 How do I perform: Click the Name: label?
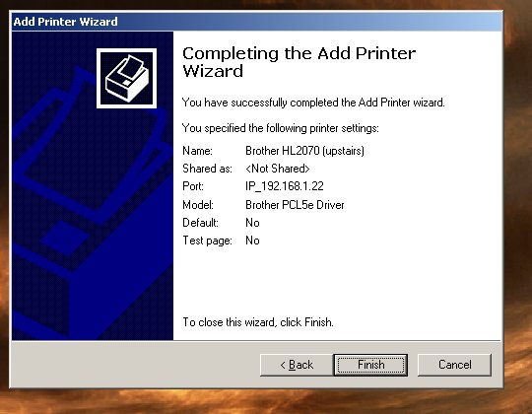click(197, 151)
